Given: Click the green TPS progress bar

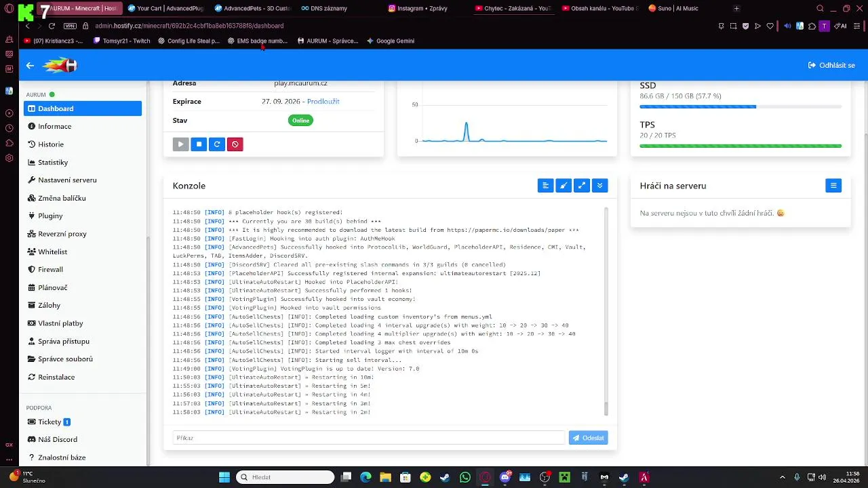Looking at the screenshot, I should point(741,146).
